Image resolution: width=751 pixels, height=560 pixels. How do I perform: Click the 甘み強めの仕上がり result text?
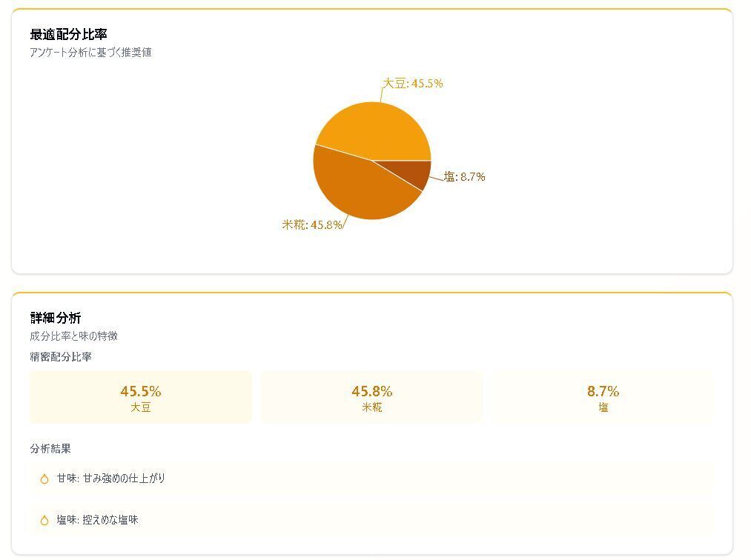(124, 479)
